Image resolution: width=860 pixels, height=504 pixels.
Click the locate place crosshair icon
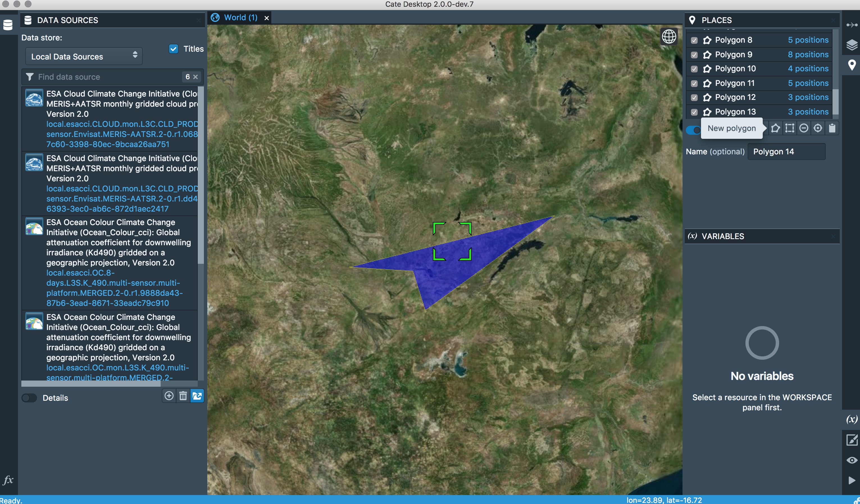[818, 128]
